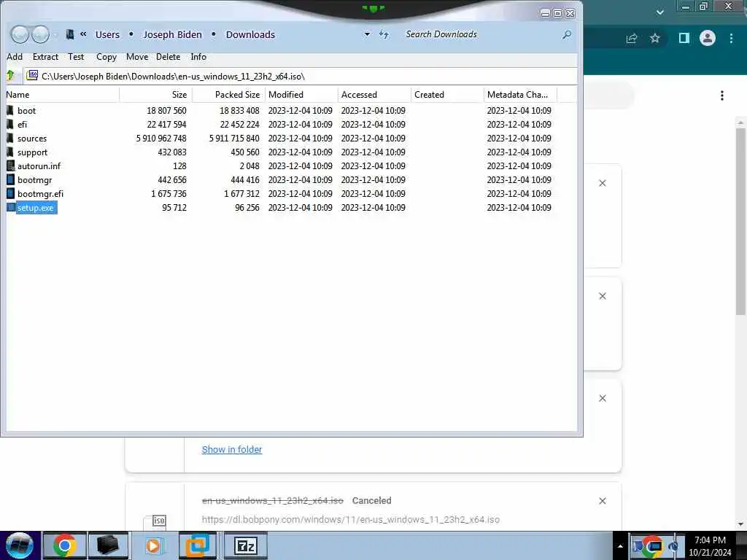Image resolution: width=747 pixels, height=560 pixels.
Task: Open the breadcrumb address dropdown arrow
Action: 367,34
